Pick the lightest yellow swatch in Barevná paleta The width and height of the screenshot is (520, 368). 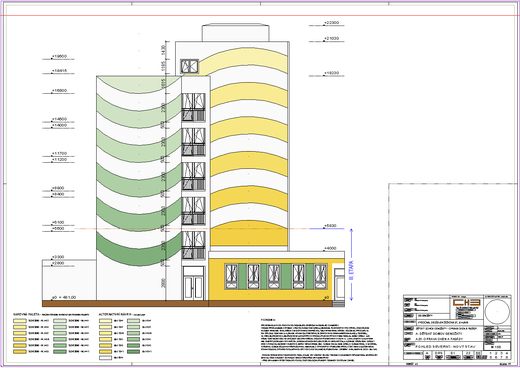coord(19,321)
